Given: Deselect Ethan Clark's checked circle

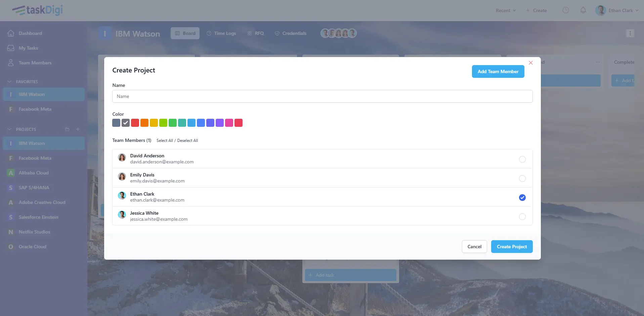Looking at the screenshot, I should [522, 198].
